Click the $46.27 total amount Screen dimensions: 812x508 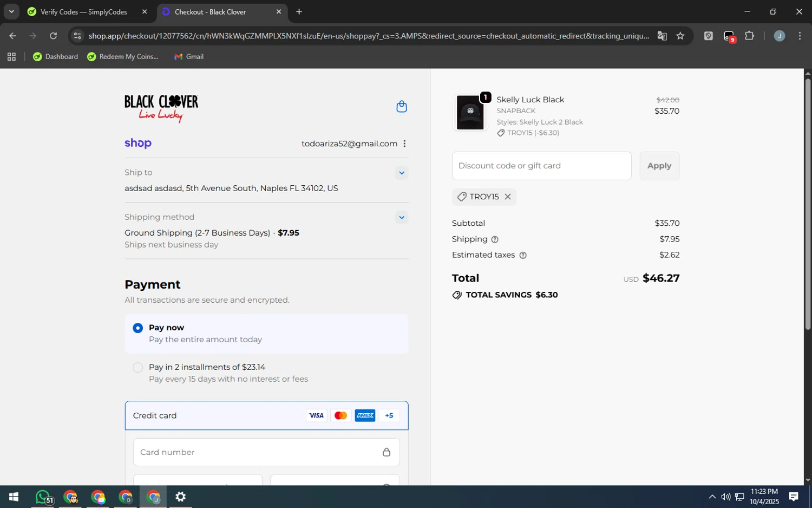click(x=661, y=278)
